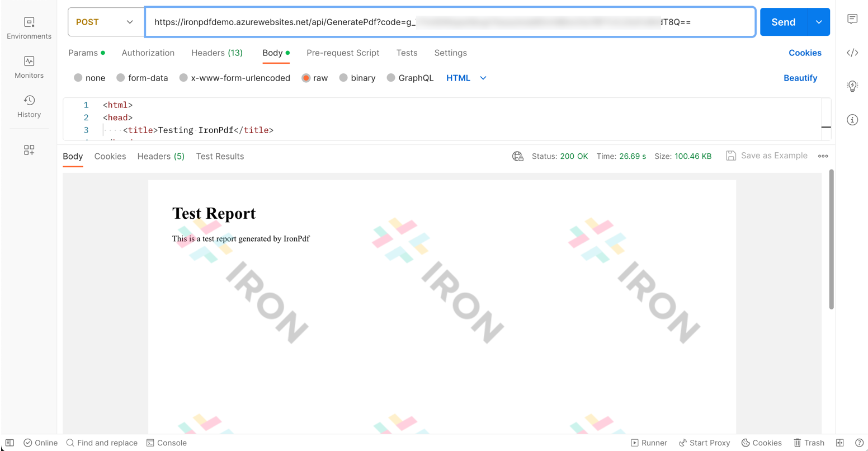Click the <html> line in editor
This screenshot has height=451, width=868.
pos(117,105)
